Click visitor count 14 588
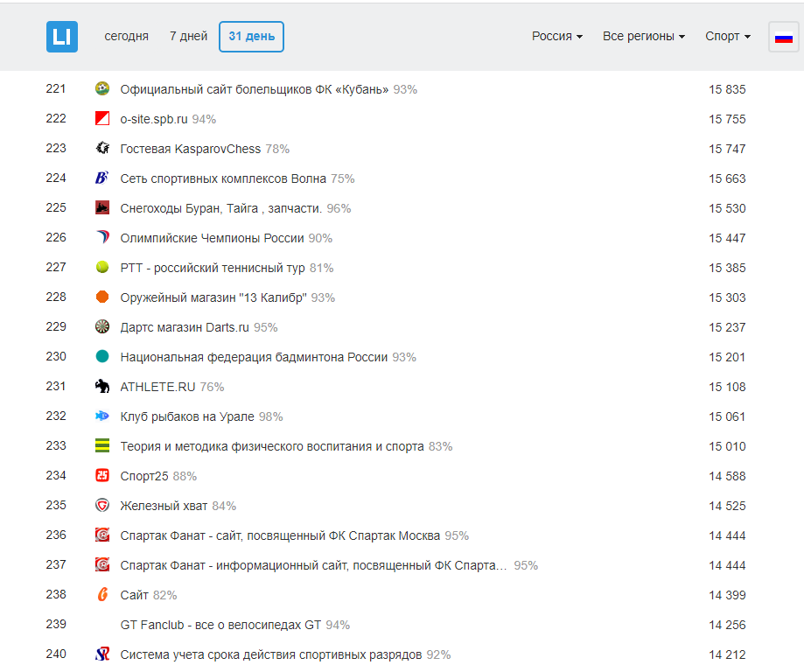This screenshot has width=804, height=672. [x=727, y=476]
